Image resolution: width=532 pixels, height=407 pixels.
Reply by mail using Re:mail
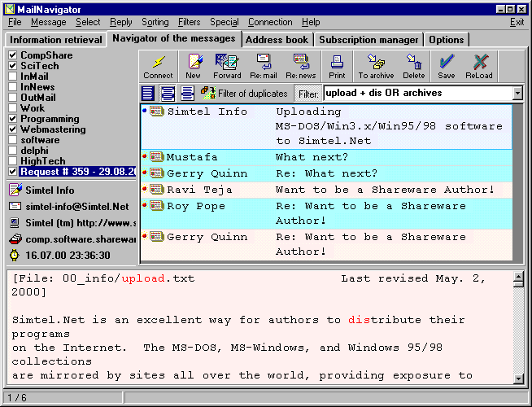(263, 66)
